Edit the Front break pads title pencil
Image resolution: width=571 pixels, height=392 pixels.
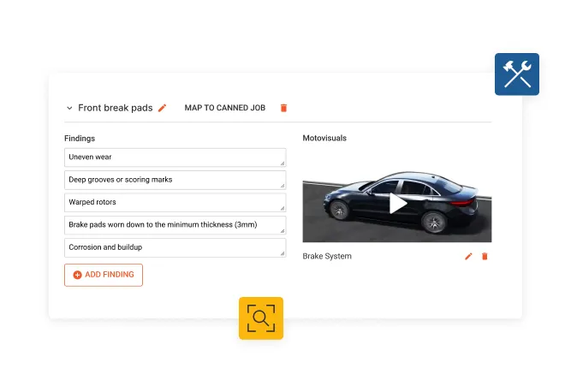pos(162,108)
